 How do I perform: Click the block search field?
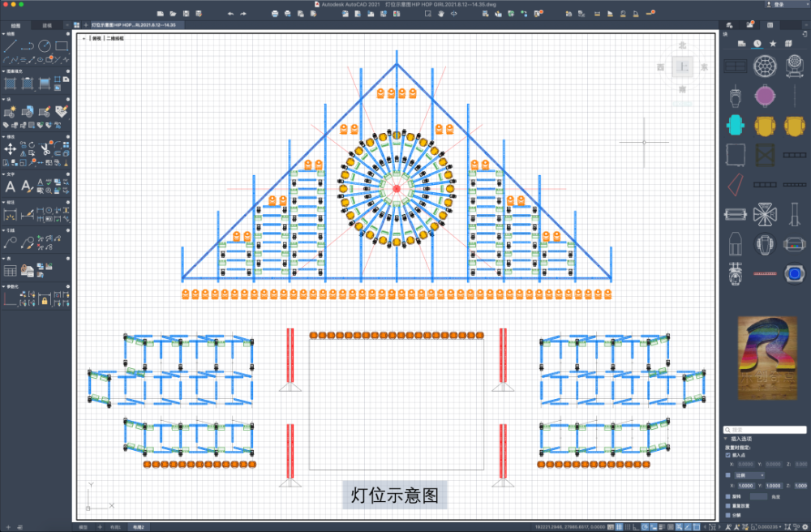click(765, 430)
